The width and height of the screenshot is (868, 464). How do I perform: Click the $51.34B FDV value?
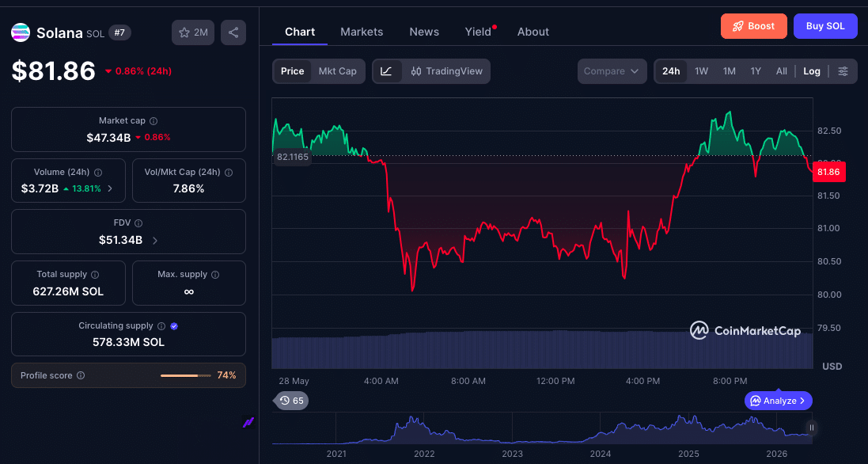(x=121, y=240)
